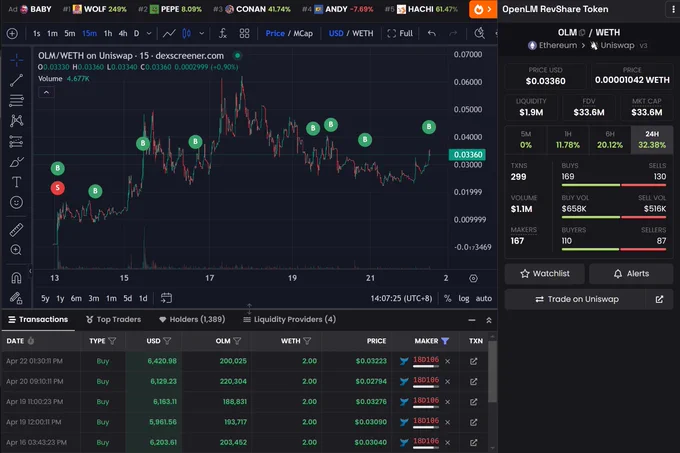Open the Fibonacci retracement tool

click(16, 100)
